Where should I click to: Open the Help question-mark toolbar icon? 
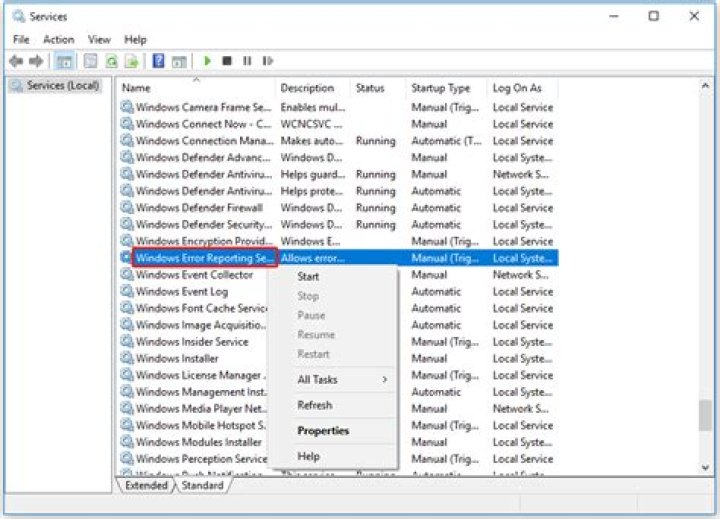(x=158, y=61)
